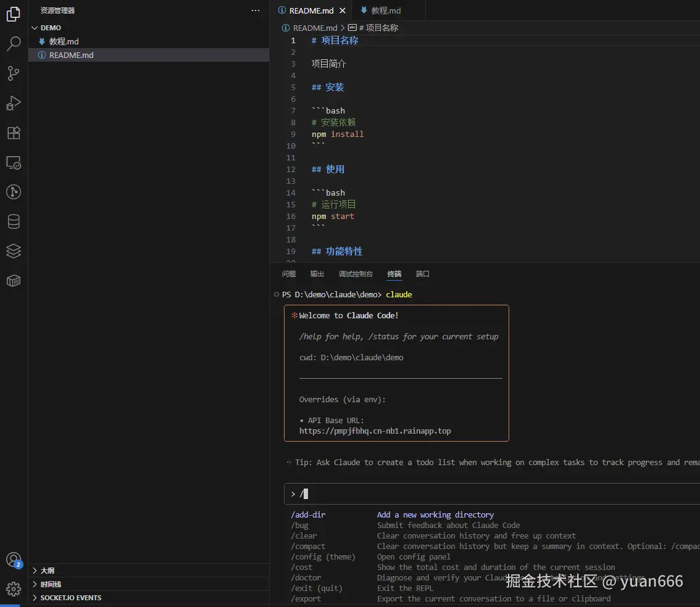The height and width of the screenshot is (607, 700).
Task: Select README.md in the file explorer
Action: coord(149,55)
